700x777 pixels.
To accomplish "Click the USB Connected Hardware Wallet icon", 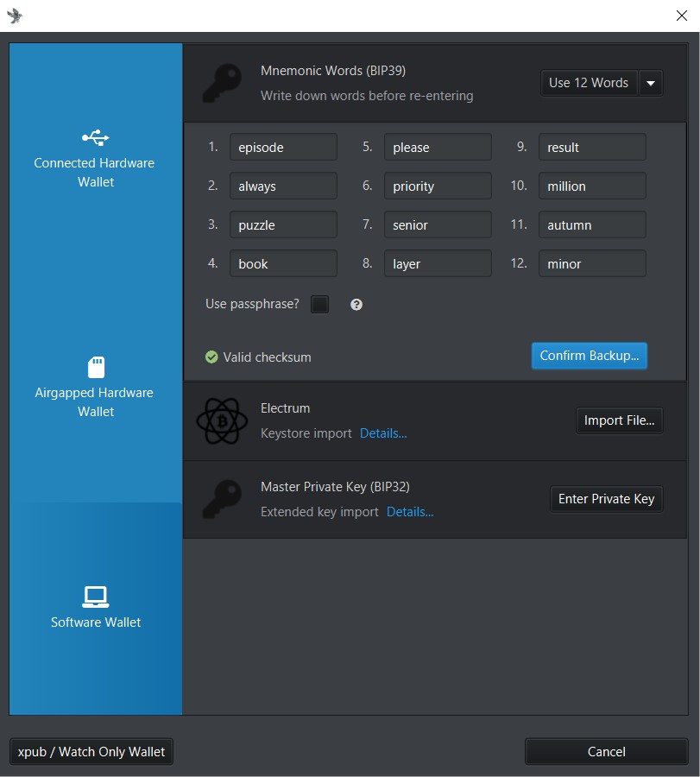I will point(96,137).
